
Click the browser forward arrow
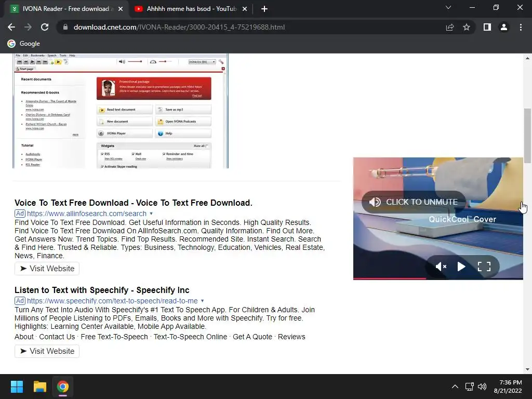click(28, 27)
